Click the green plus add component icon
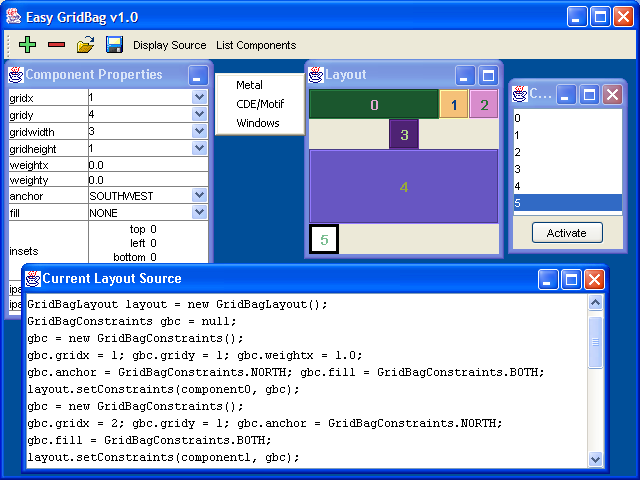 coord(27,45)
